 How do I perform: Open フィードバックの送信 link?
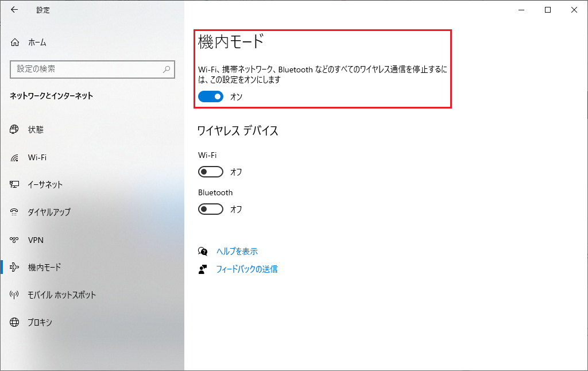246,269
